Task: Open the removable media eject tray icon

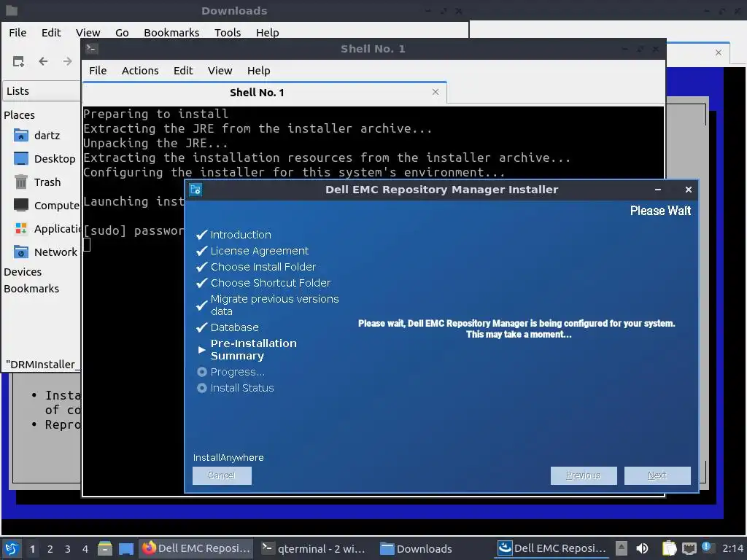Action: coord(622,548)
